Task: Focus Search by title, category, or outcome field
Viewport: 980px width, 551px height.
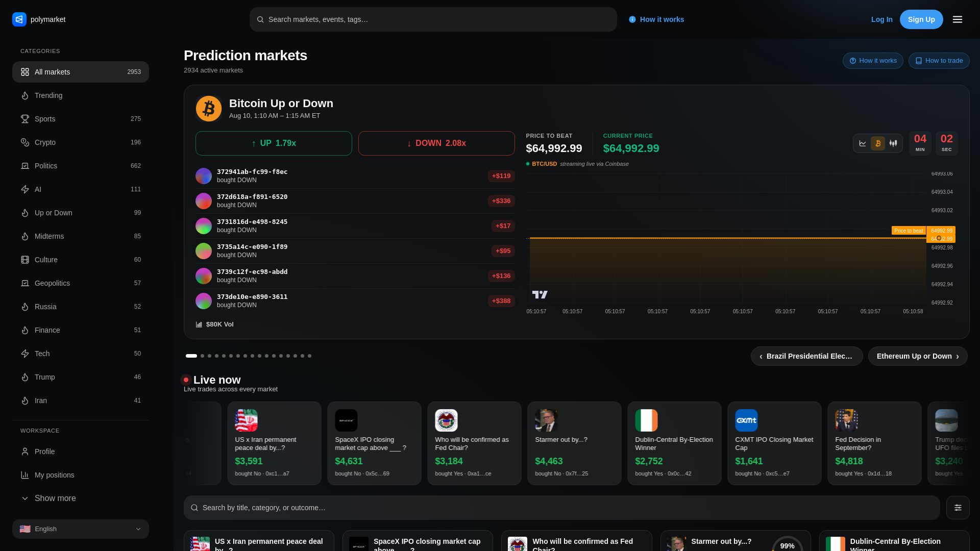Action: 561,508
